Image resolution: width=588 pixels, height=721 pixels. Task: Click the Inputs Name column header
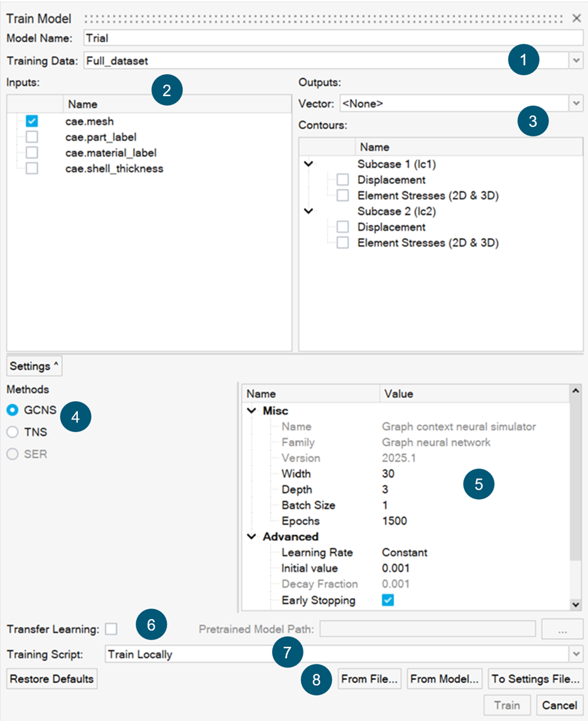[x=177, y=104]
